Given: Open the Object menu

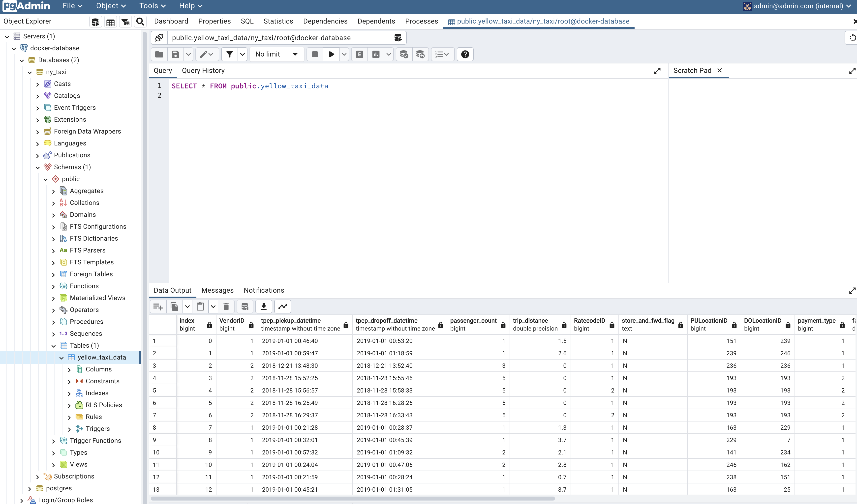Looking at the screenshot, I should pyautogui.click(x=111, y=6).
